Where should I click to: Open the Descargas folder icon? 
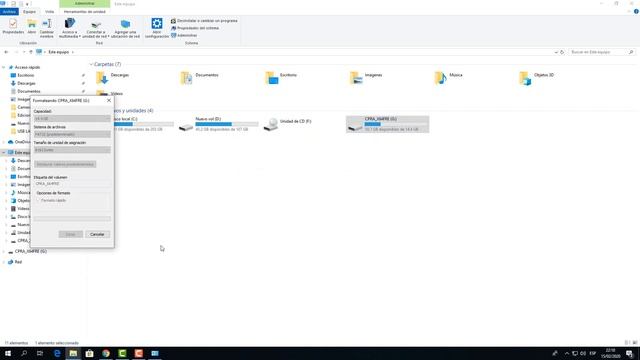[102, 78]
